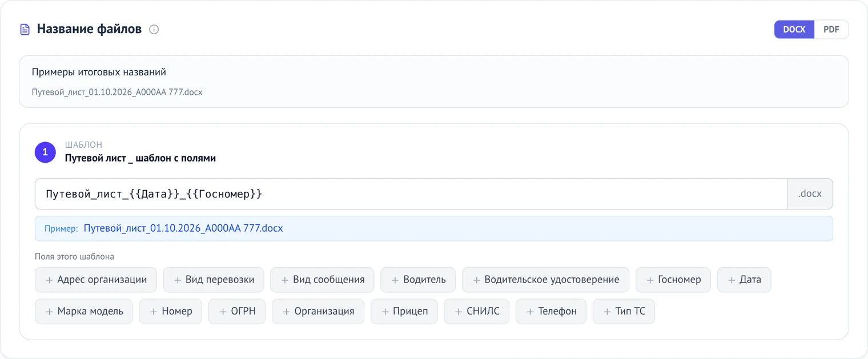
Task: Insert the СНИЛС field chip
Action: (x=476, y=312)
